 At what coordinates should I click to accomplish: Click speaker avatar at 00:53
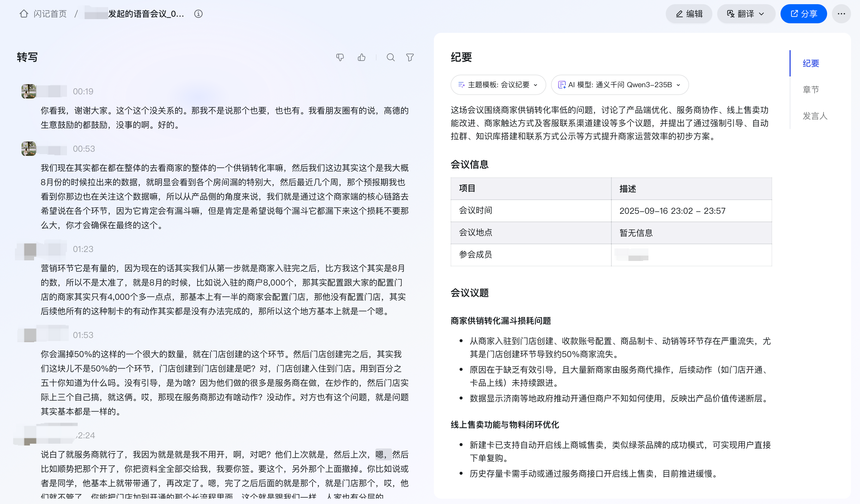29,149
